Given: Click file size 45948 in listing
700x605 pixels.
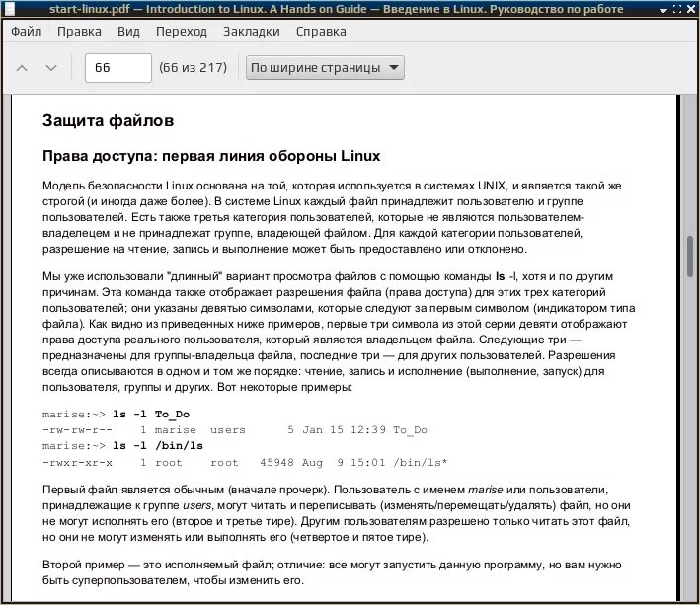Looking at the screenshot, I should 276,463.
